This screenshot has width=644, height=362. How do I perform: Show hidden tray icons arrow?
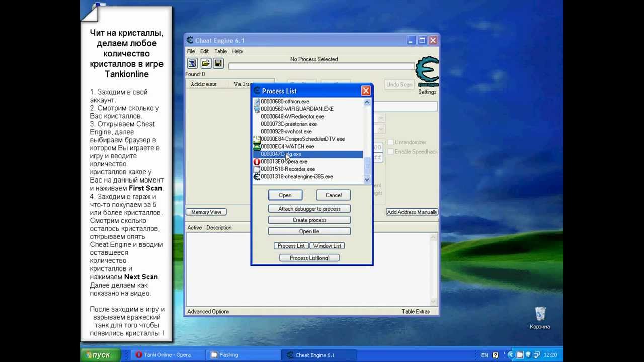click(x=511, y=355)
